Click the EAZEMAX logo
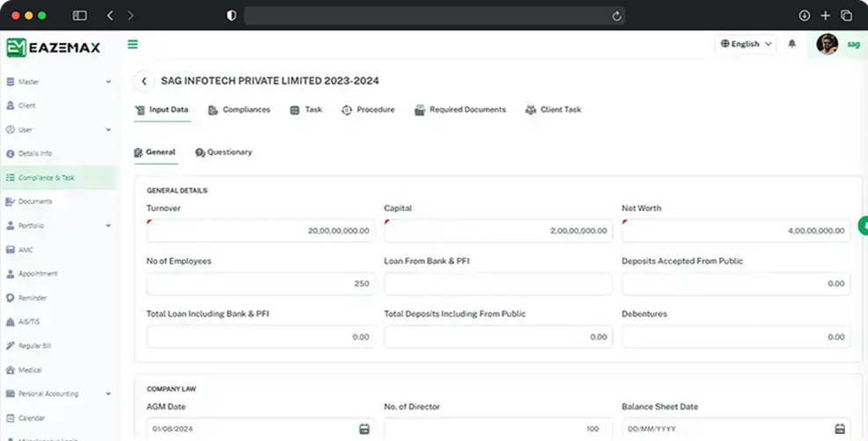 [x=53, y=48]
